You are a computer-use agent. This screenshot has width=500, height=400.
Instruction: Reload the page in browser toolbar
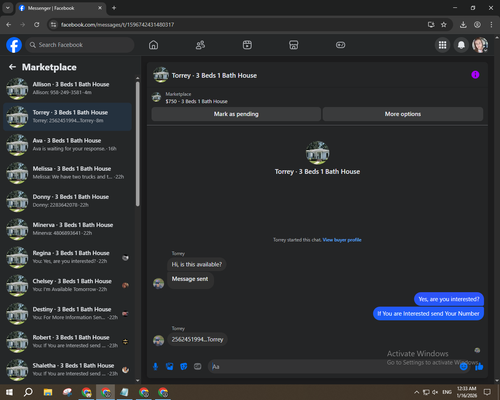point(37,25)
